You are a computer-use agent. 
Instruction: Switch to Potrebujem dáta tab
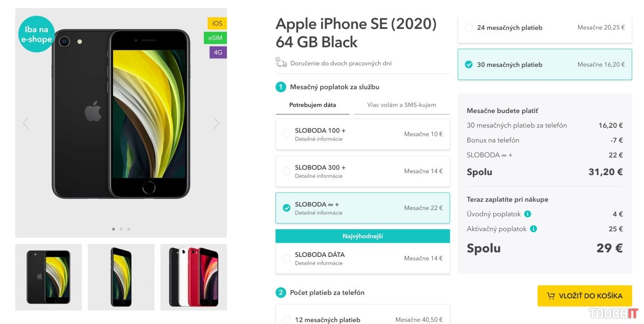[312, 105]
